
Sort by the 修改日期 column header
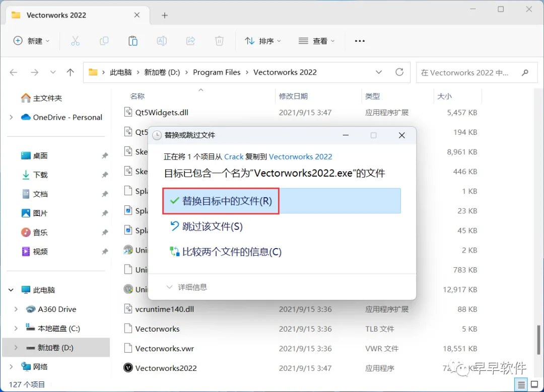293,96
